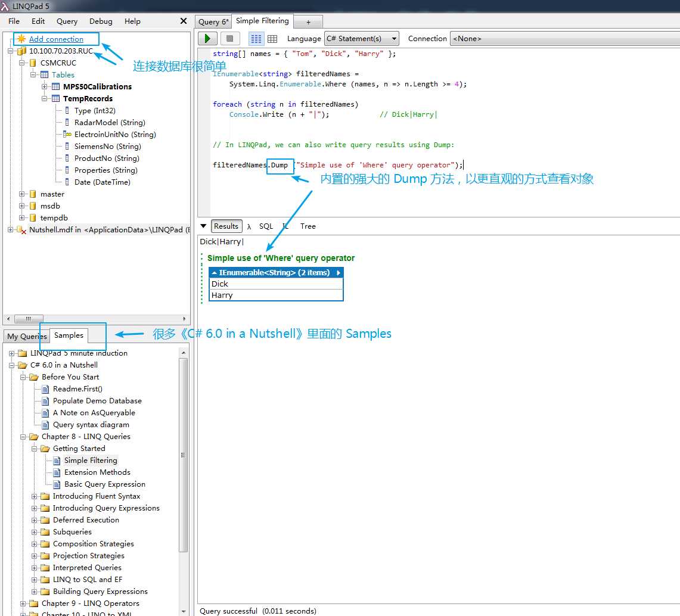Select the Simple Filtering query tab
Image resolution: width=680 pixels, height=616 pixels.
(262, 21)
